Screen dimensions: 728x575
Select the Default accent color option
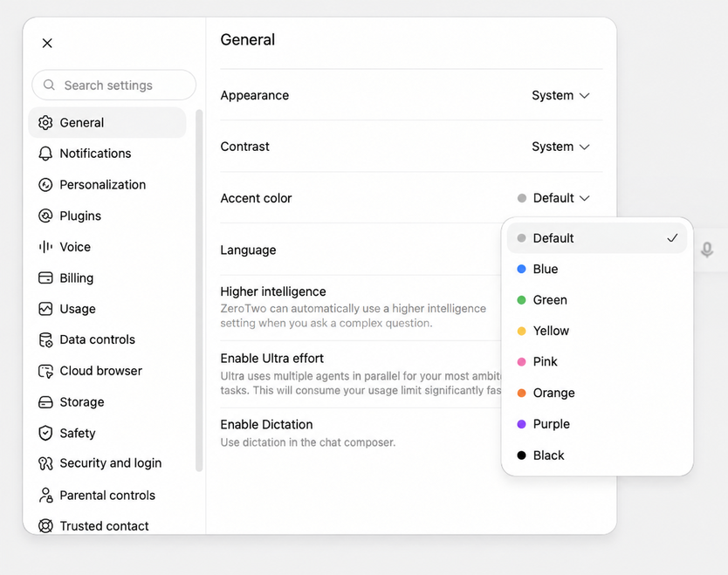click(x=596, y=238)
